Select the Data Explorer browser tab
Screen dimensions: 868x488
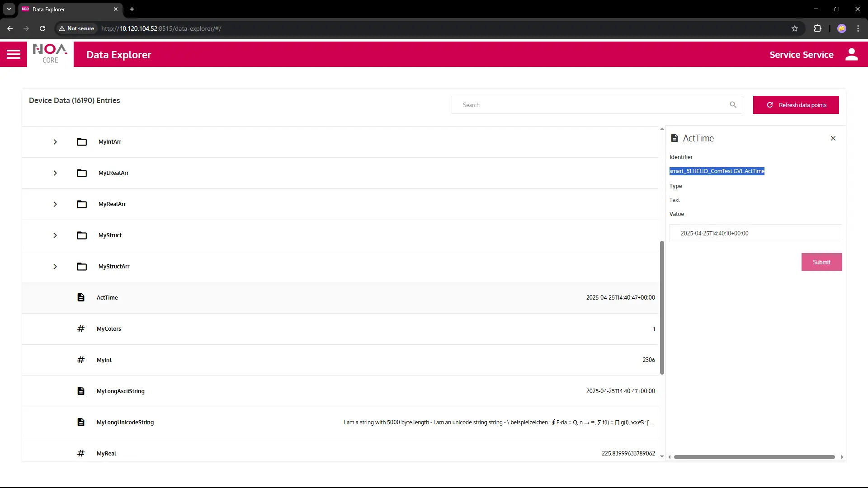tap(63, 9)
